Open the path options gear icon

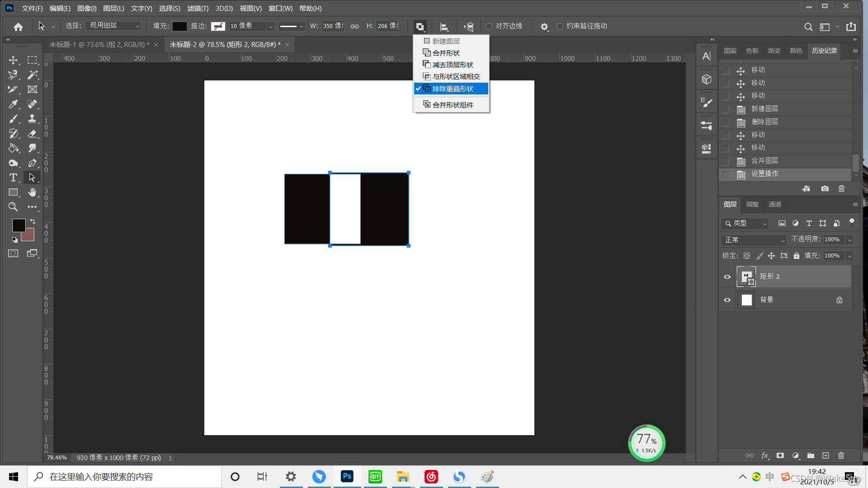point(544,27)
